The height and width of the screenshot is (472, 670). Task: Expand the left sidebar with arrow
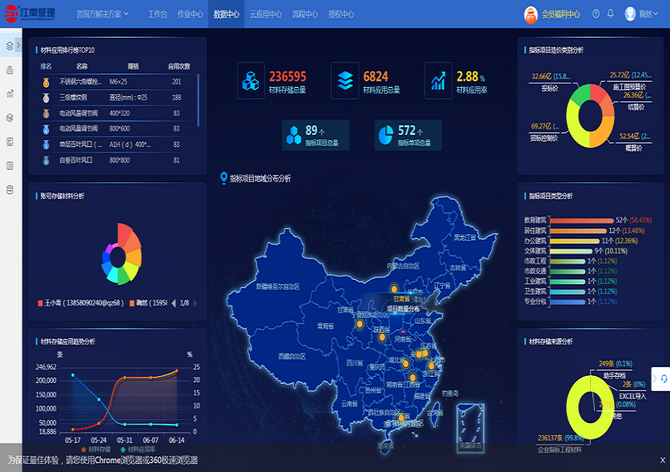[19, 46]
